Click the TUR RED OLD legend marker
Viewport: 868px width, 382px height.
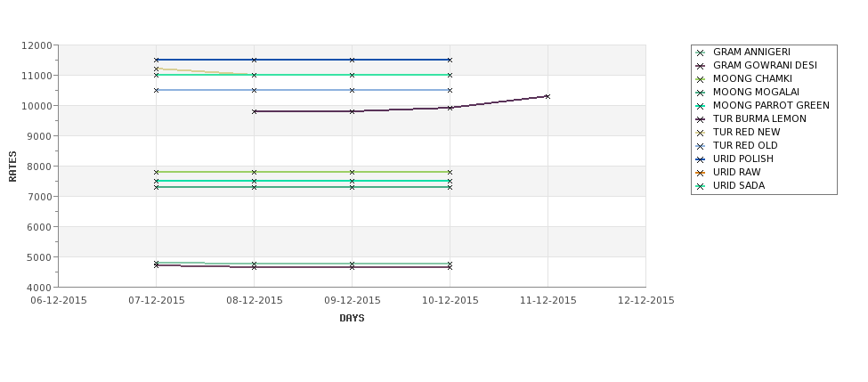[x=701, y=146]
